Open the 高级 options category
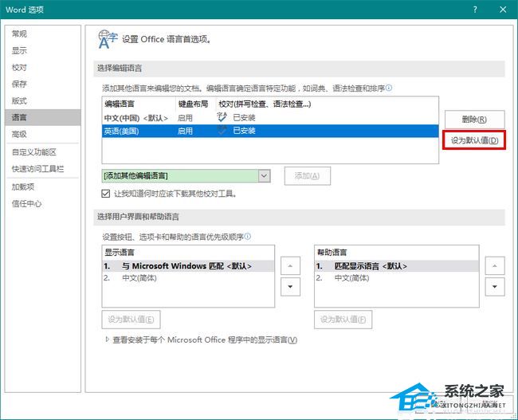Image resolution: width=518 pixels, height=420 pixels. 19,134
